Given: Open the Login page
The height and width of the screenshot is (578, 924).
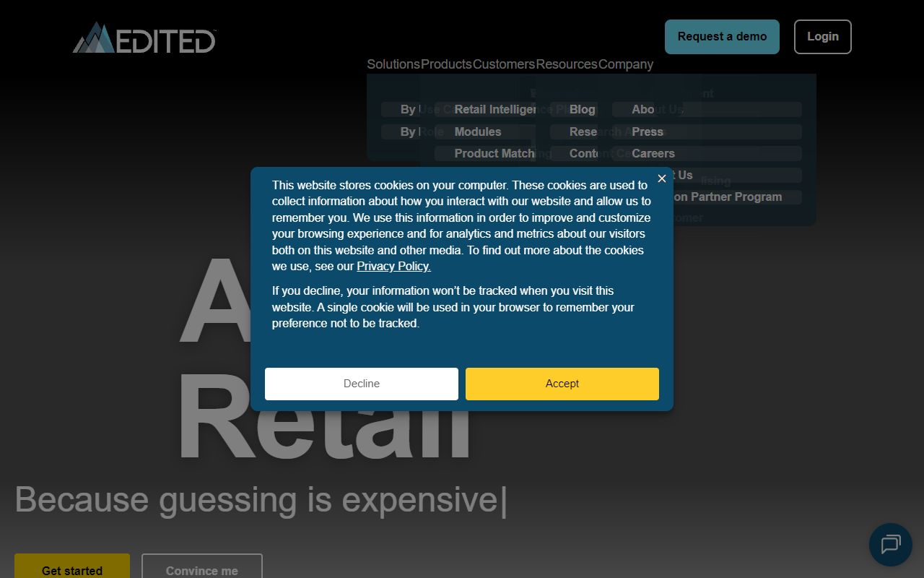Looking at the screenshot, I should (823, 36).
